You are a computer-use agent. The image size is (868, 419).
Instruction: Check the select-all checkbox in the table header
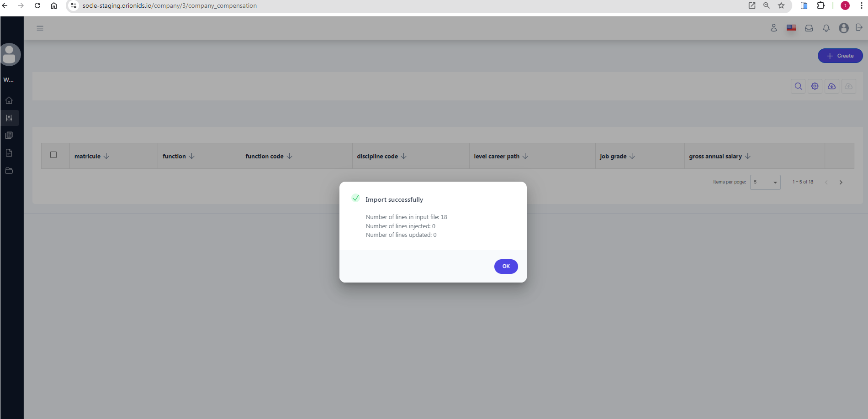tap(53, 155)
